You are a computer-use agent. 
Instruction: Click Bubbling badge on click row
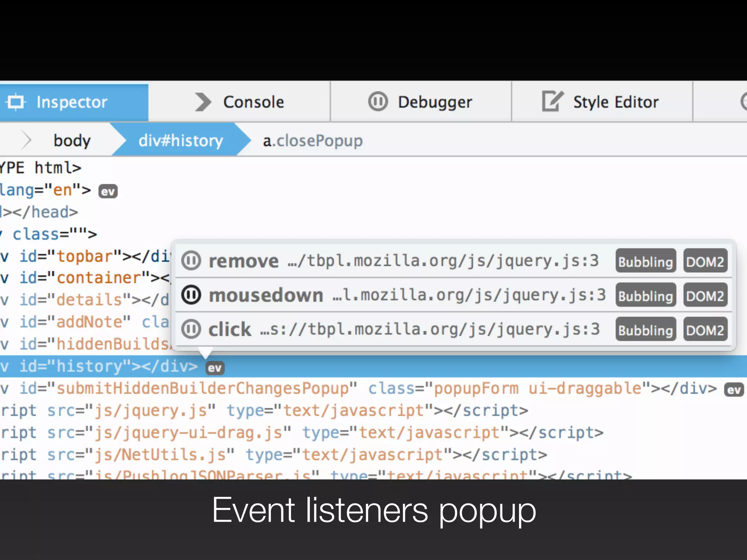[646, 329]
